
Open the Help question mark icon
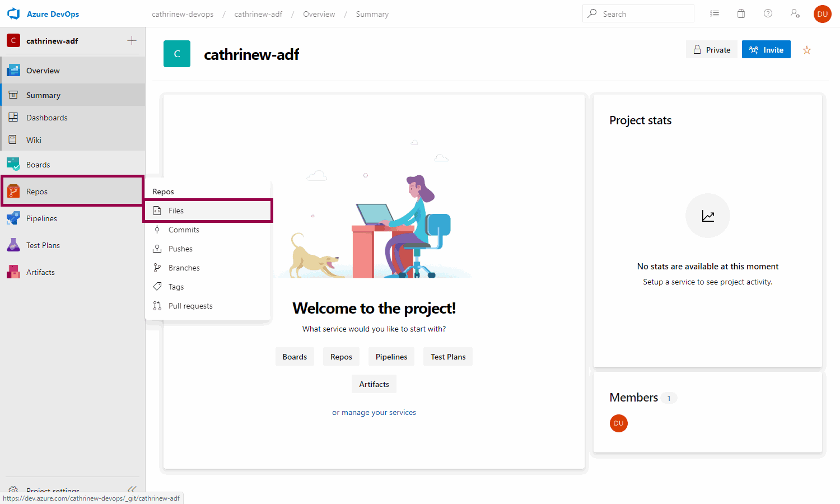pyautogui.click(x=768, y=13)
